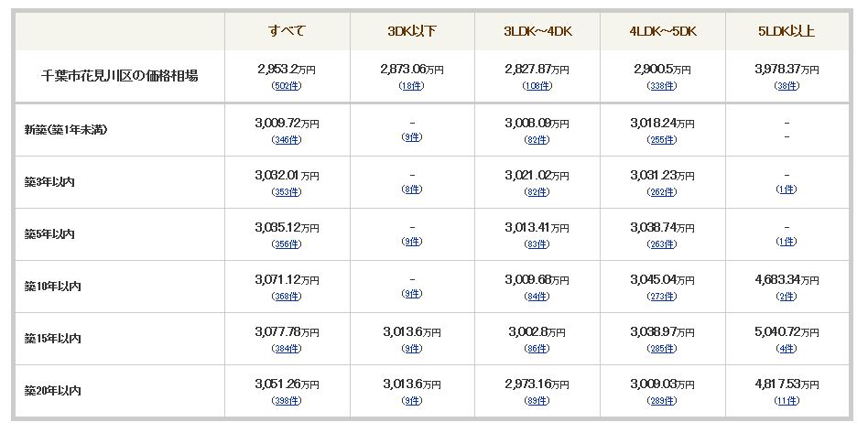
Task: Open the 262件 link for 築3年以内
Action: pyautogui.click(x=662, y=192)
